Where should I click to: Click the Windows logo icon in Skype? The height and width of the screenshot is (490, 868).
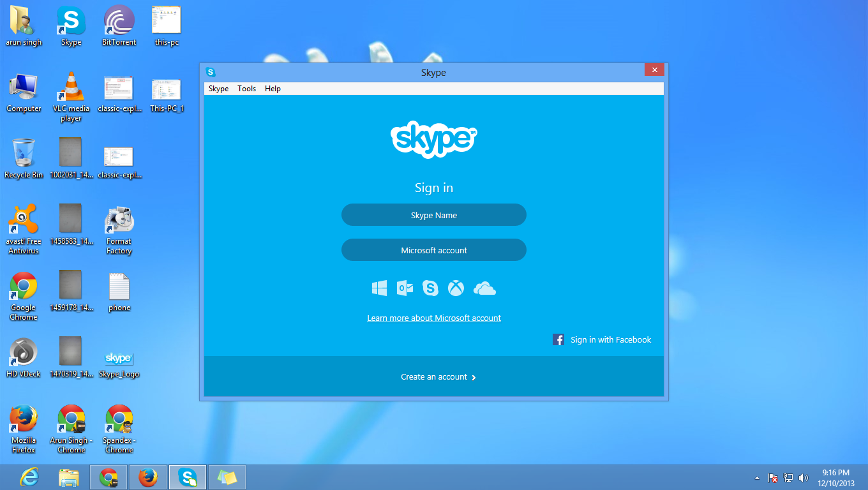(x=380, y=288)
